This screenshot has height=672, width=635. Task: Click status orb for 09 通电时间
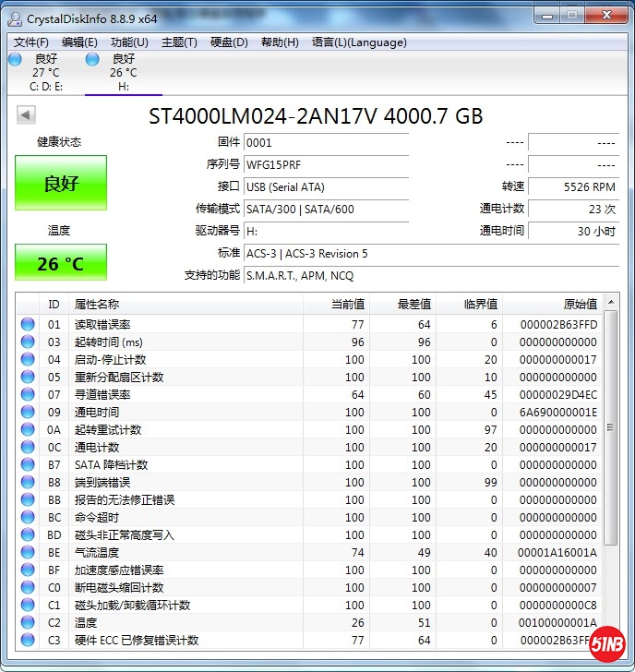[x=28, y=412]
